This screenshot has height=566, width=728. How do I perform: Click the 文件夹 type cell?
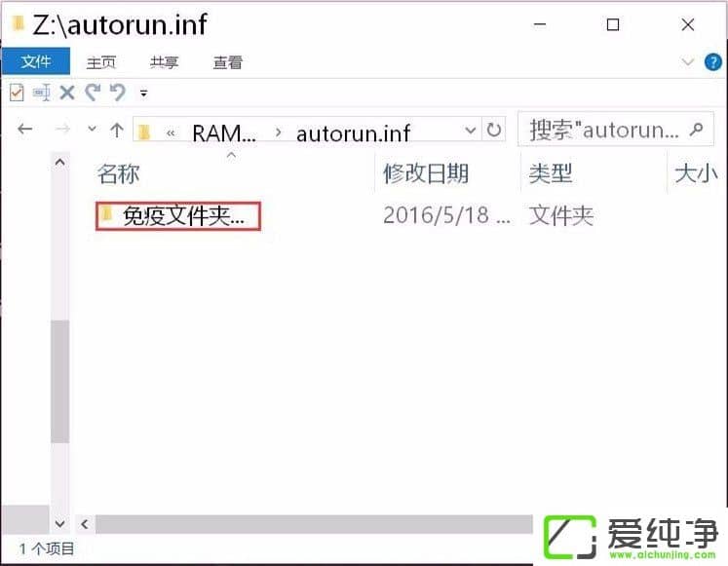coord(560,215)
